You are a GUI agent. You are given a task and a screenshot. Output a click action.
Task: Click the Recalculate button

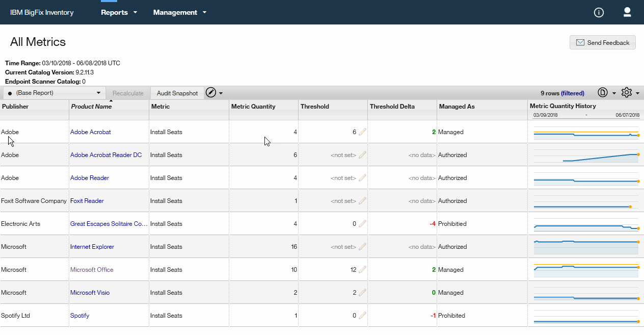[128, 93]
